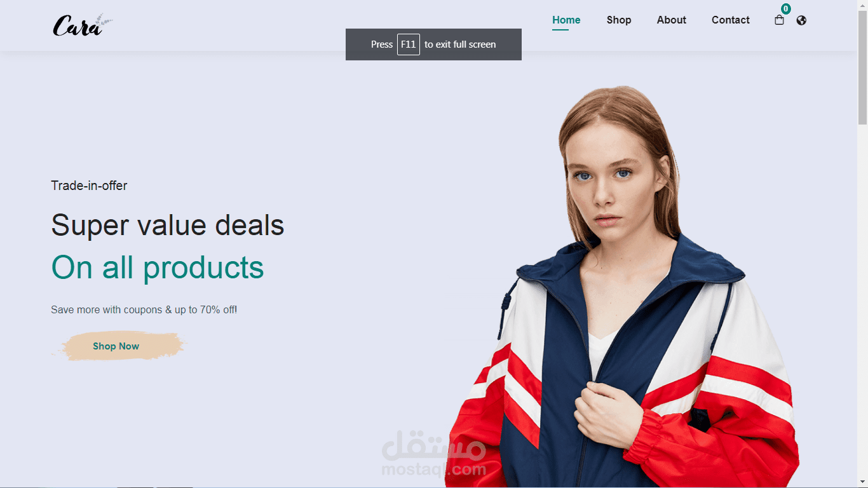Click the 'Save more with coupons' text
Image resolution: width=868 pixels, height=488 pixels.
tap(144, 310)
